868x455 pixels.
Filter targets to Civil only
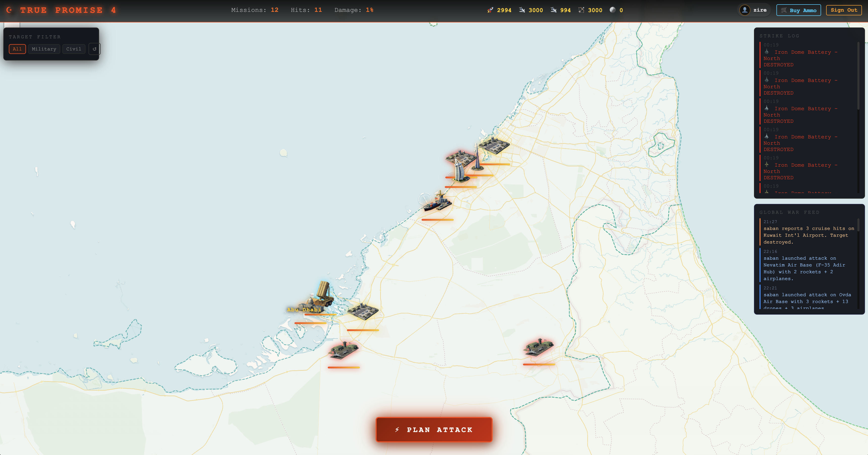[x=73, y=49]
